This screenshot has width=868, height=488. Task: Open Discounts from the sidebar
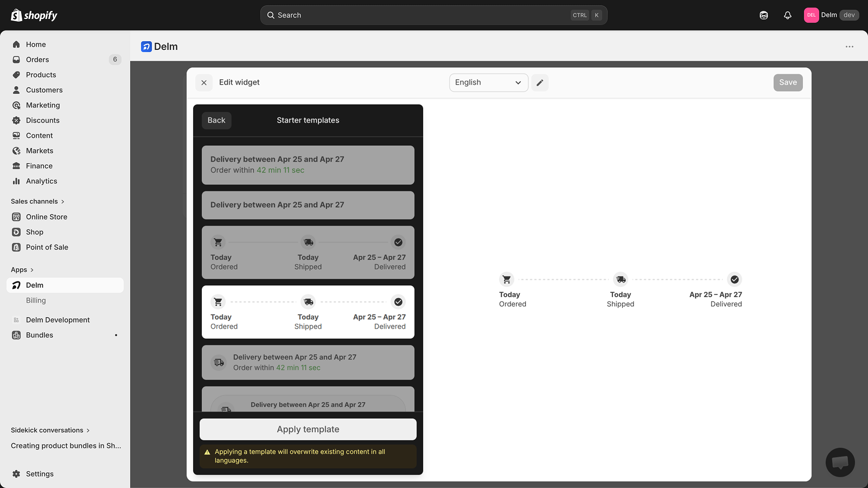click(42, 120)
